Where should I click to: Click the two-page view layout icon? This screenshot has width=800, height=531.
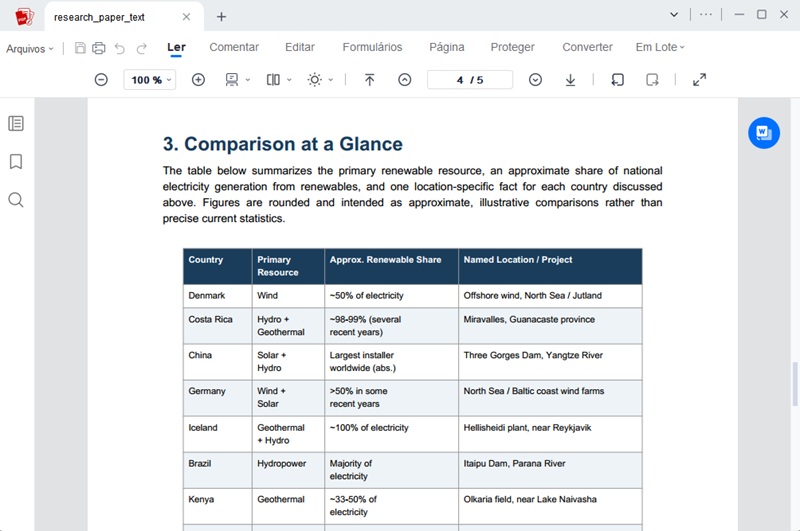(x=273, y=80)
